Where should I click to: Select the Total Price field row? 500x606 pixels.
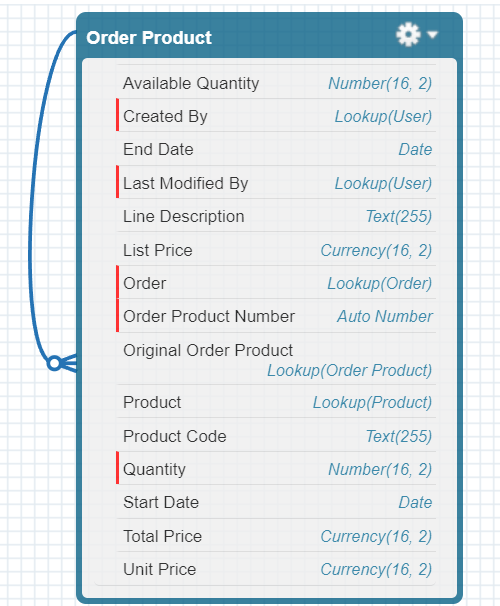(276, 535)
